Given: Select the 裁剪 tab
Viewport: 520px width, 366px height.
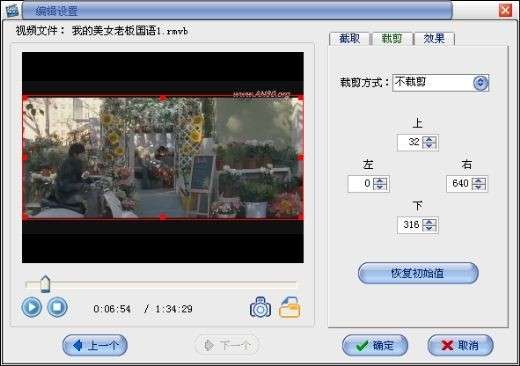Looking at the screenshot, I should [x=392, y=39].
